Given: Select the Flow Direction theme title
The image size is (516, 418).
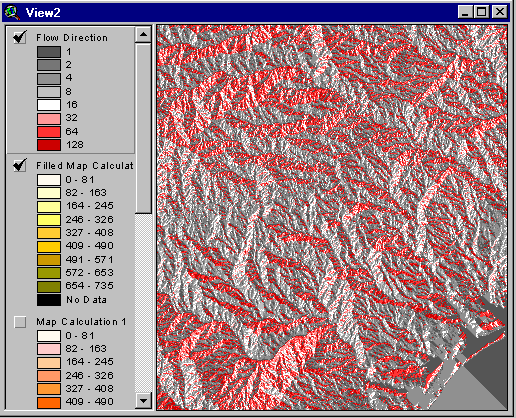Looking at the screenshot, I should [72, 38].
